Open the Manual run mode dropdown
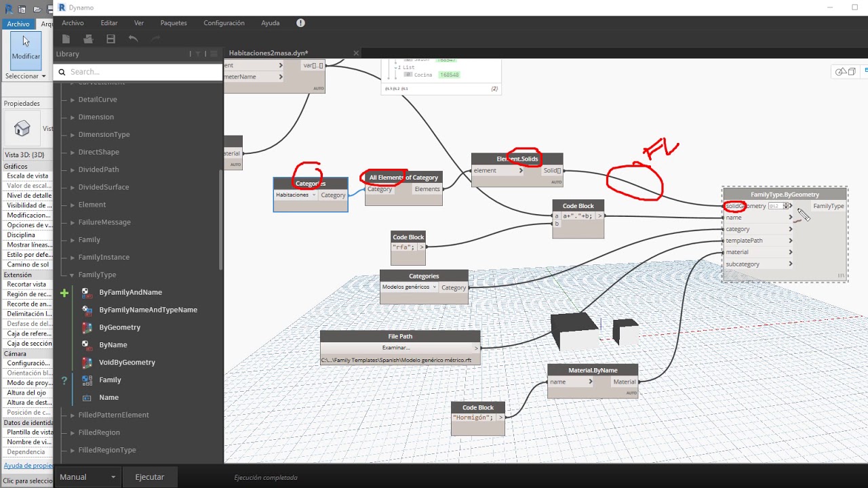Image resolution: width=868 pixels, height=488 pixels. click(88, 477)
